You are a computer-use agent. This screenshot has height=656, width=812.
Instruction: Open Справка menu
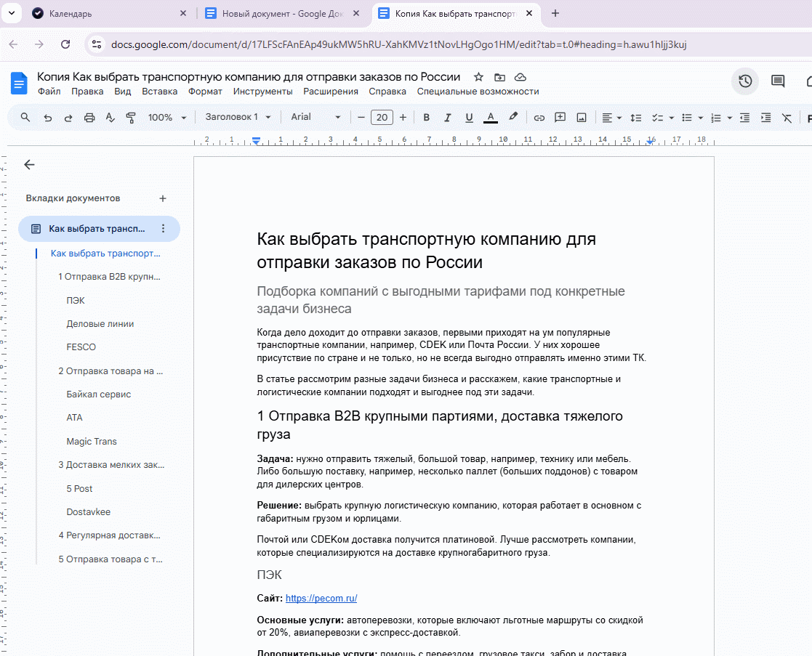(x=387, y=92)
